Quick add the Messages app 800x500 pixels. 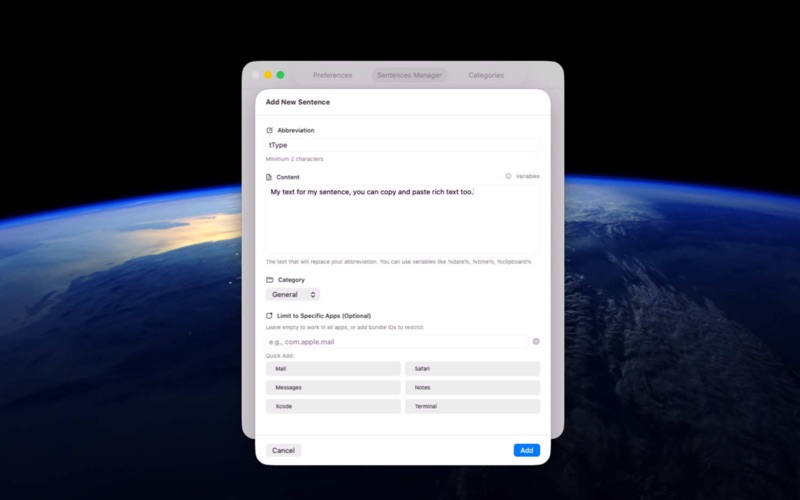tap(333, 387)
